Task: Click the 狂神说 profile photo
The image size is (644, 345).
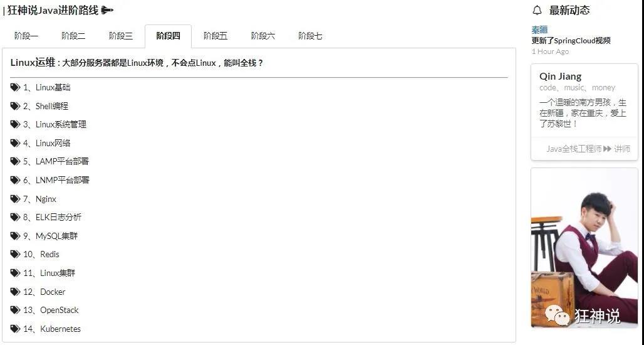Action: (584, 248)
